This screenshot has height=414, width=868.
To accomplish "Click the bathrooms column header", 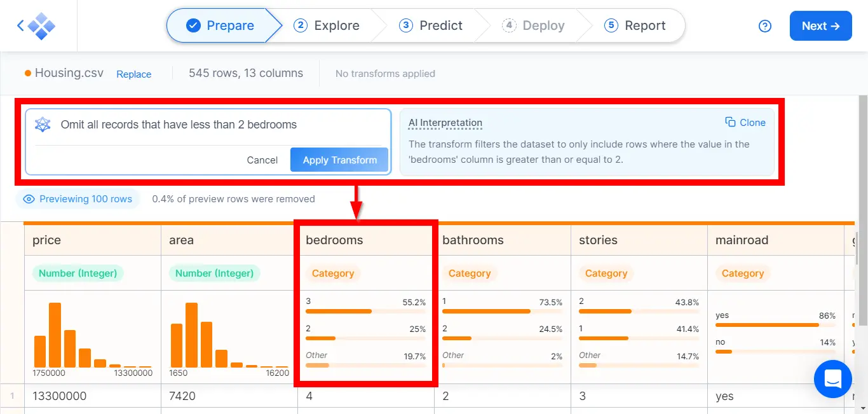I will click(x=473, y=240).
